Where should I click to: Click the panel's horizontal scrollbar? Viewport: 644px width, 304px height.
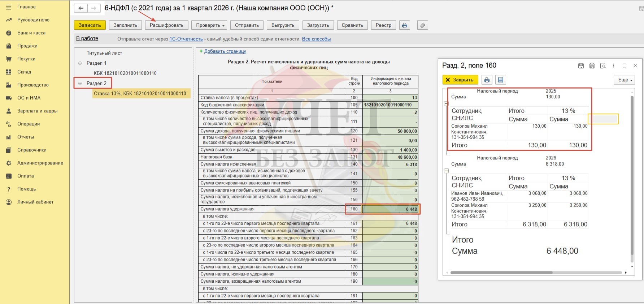click(501, 273)
